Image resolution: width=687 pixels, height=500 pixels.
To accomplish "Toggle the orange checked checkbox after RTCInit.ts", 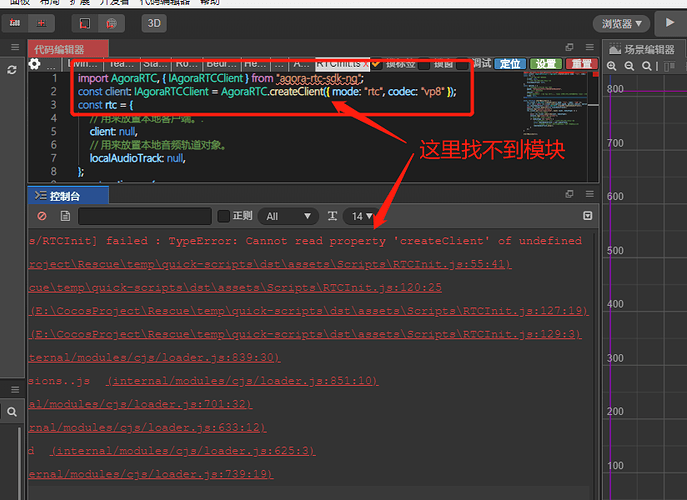I will [376, 64].
